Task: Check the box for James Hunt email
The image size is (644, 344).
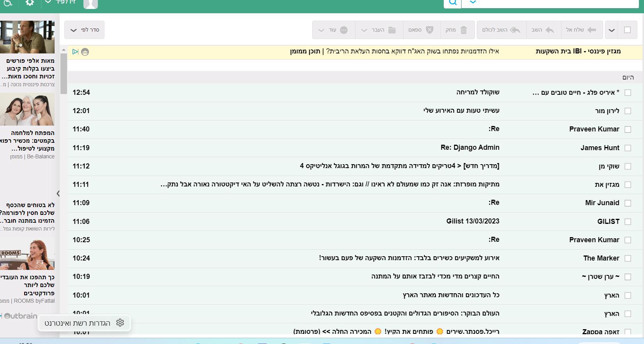Action: 628,148
